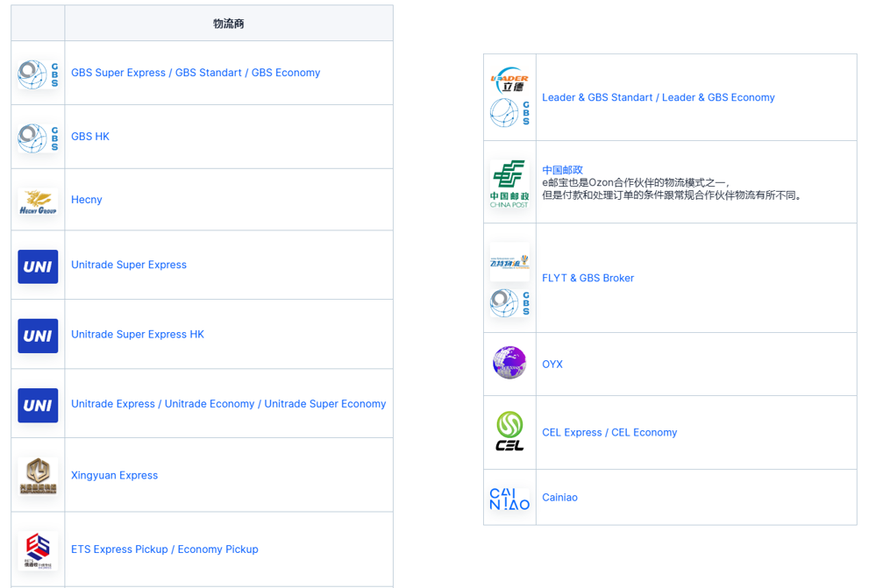The image size is (876, 588).
Task: Click the ETS red and blue logo
Action: (x=38, y=550)
